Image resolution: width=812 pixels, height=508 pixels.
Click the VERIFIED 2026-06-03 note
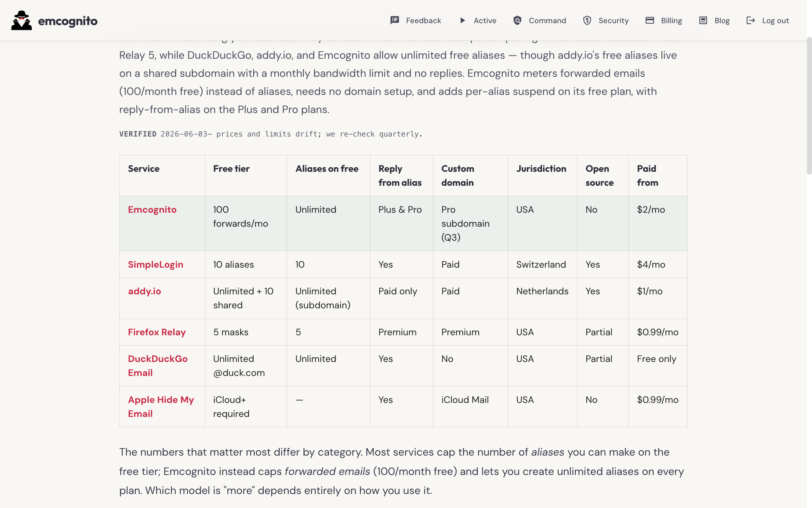[271, 134]
